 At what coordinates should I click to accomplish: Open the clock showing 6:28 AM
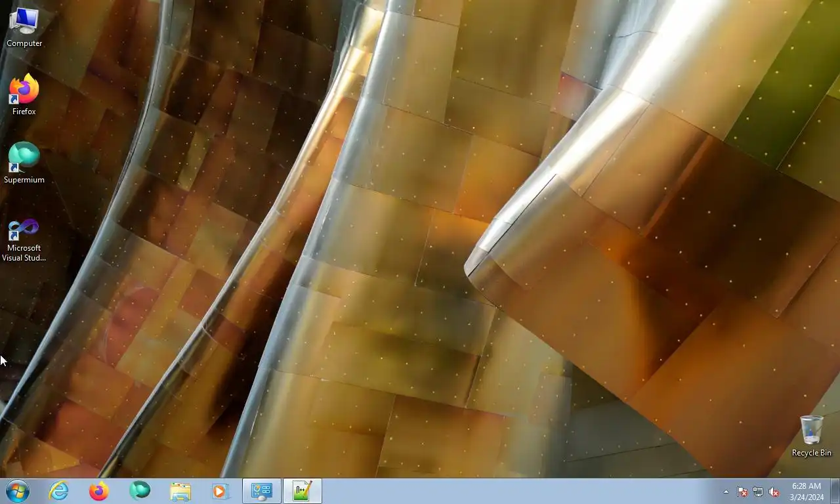point(807,492)
